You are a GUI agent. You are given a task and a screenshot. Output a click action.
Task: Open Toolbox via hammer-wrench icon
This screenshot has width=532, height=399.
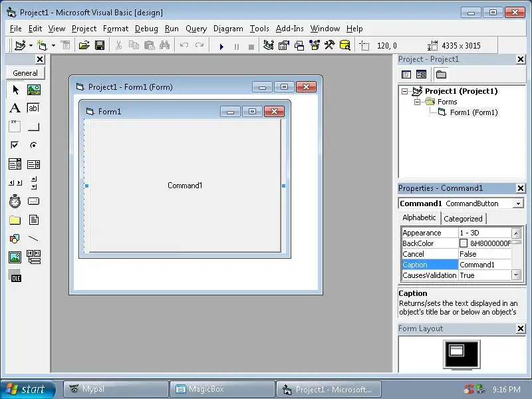(329, 45)
